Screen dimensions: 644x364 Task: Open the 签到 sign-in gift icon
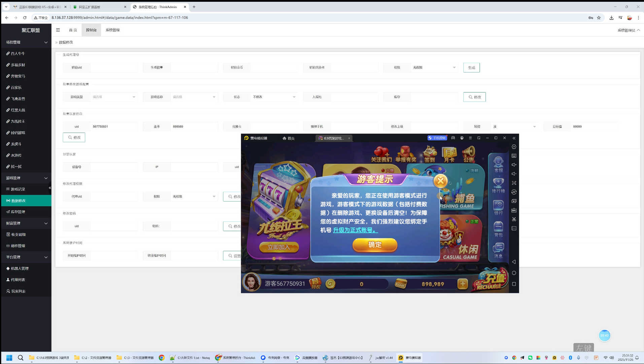(430, 154)
